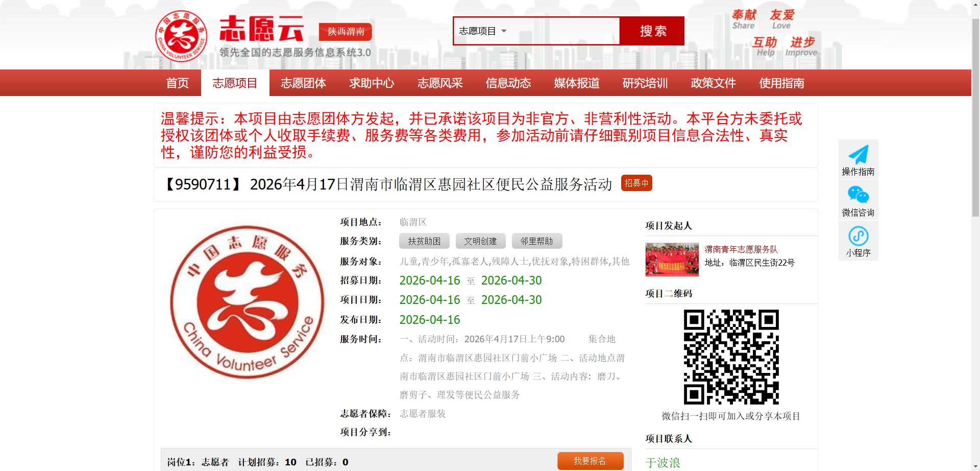Open the 使用指南 navigation item

coord(781,83)
